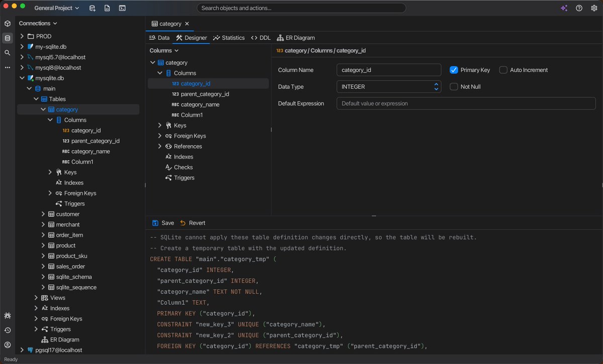Expand the Views node
Screen dimensions: 603x364
pos(36,298)
